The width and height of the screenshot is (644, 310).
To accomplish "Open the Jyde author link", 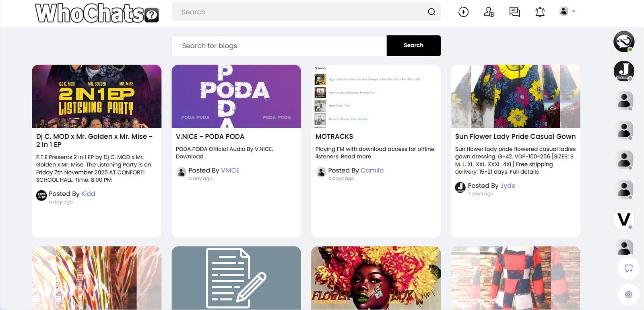I will click(508, 186).
